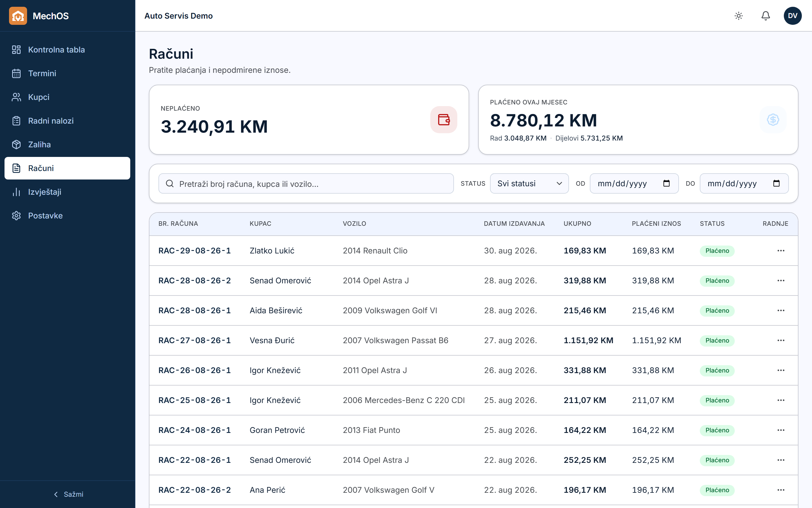Open Termini in the sidebar

pyautogui.click(x=67, y=73)
